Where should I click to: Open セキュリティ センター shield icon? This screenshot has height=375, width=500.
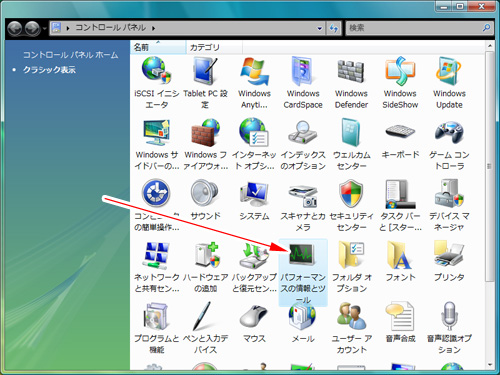tap(351, 193)
